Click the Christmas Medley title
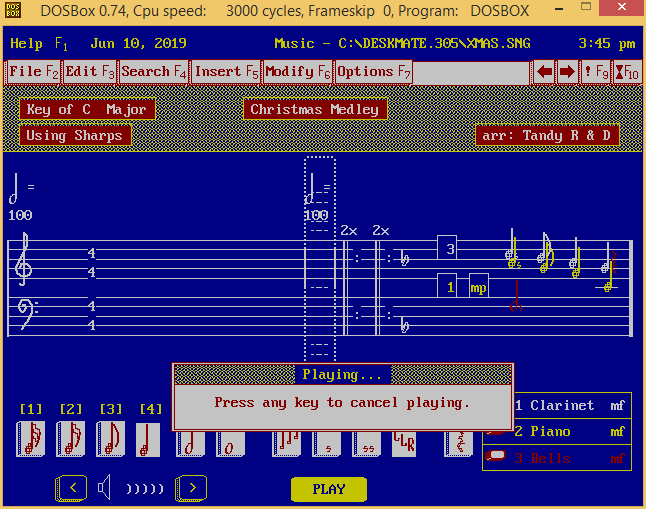The height and width of the screenshot is (509, 646). point(315,109)
